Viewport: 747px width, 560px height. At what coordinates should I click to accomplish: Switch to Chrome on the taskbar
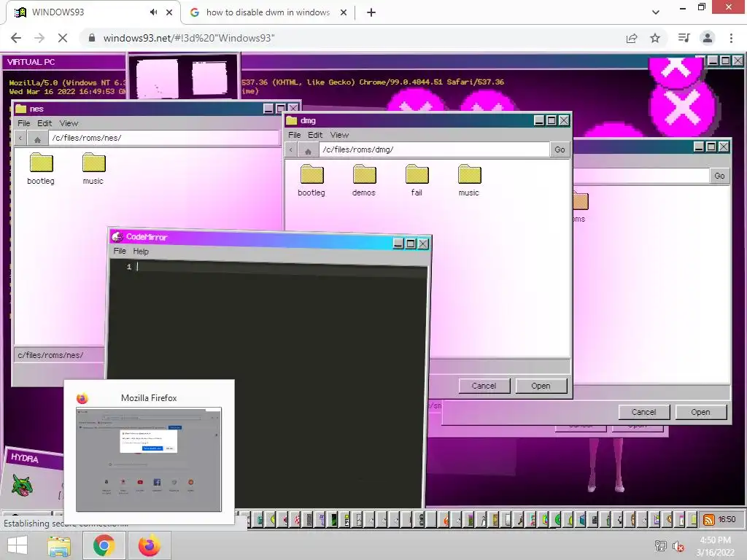[x=104, y=545]
